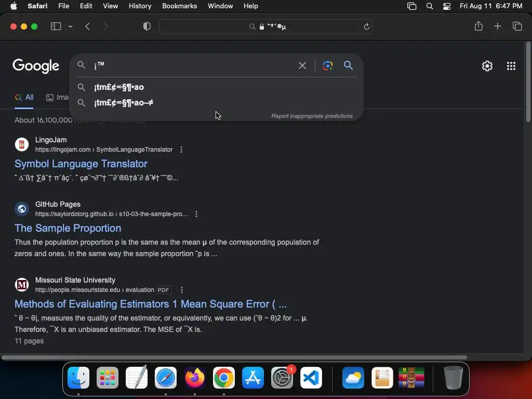Switch to the Images tab
Screen dimensions: 532x399
click(57, 97)
